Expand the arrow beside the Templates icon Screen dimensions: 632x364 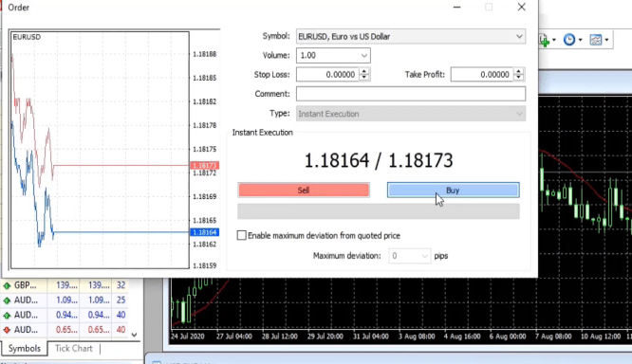[606, 40]
